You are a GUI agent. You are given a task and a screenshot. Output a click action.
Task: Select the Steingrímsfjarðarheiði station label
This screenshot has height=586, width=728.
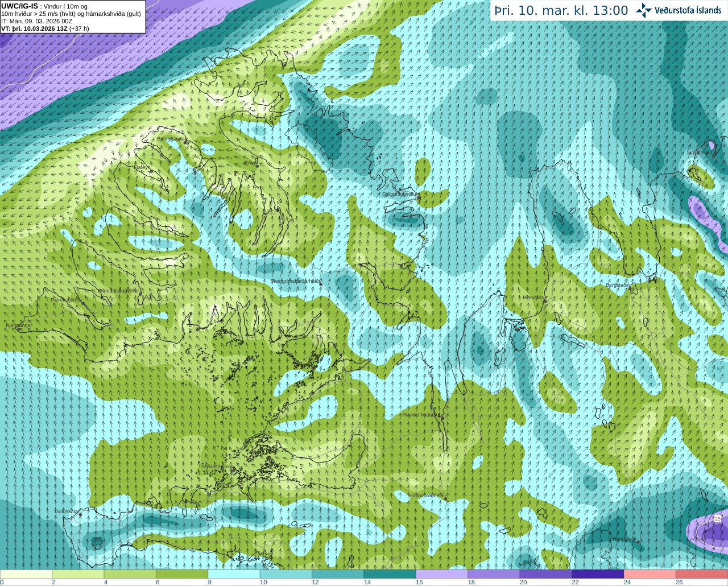[x=295, y=281]
